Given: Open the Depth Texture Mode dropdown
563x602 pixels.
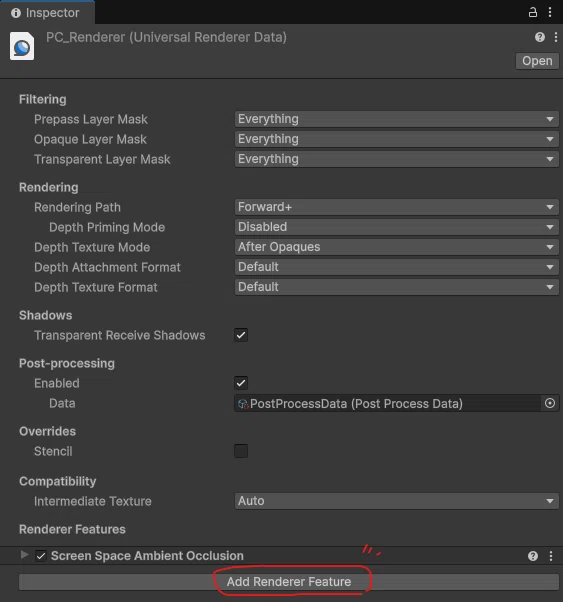Looking at the screenshot, I should [396, 247].
